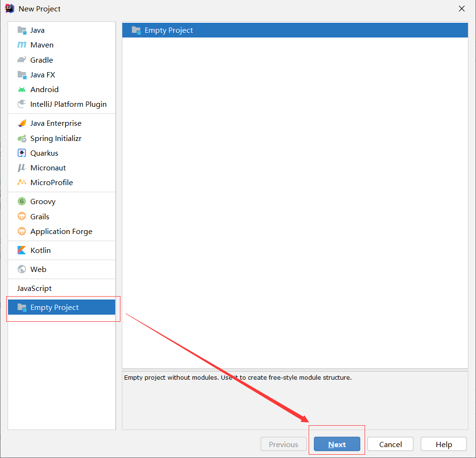Click the Java Enterprise icon
The height and width of the screenshot is (458, 476).
coord(22,123)
